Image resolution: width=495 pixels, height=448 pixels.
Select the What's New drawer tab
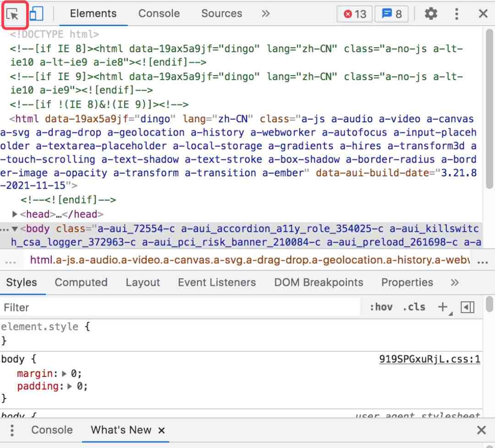[x=121, y=430]
